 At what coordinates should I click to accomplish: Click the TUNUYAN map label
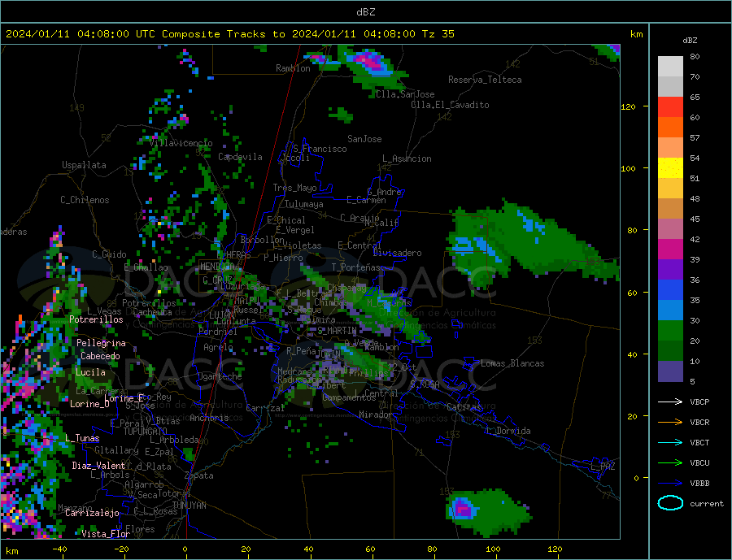(189, 506)
